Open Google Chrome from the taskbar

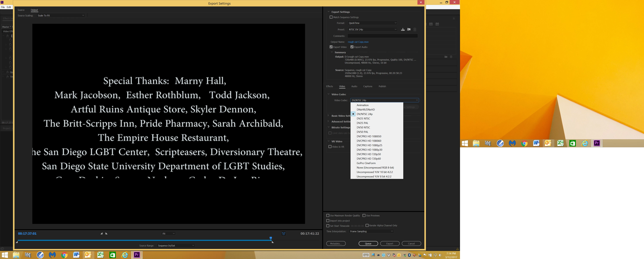click(x=64, y=255)
